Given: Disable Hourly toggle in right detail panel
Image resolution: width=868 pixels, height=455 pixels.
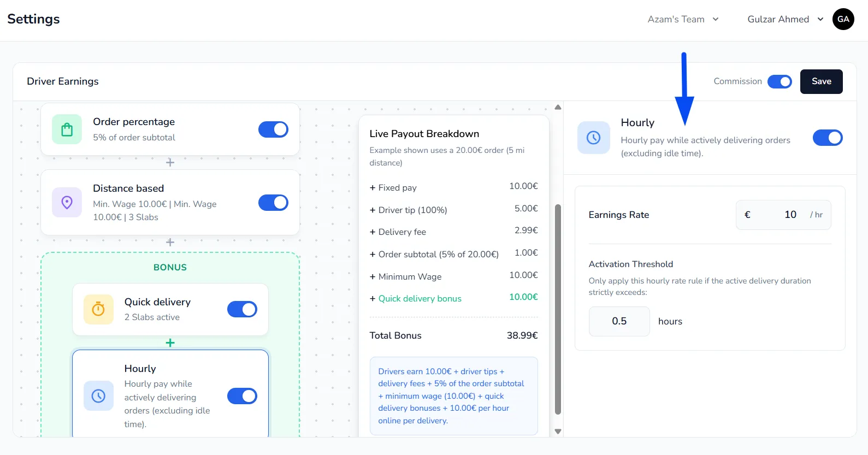Looking at the screenshot, I should pos(828,138).
